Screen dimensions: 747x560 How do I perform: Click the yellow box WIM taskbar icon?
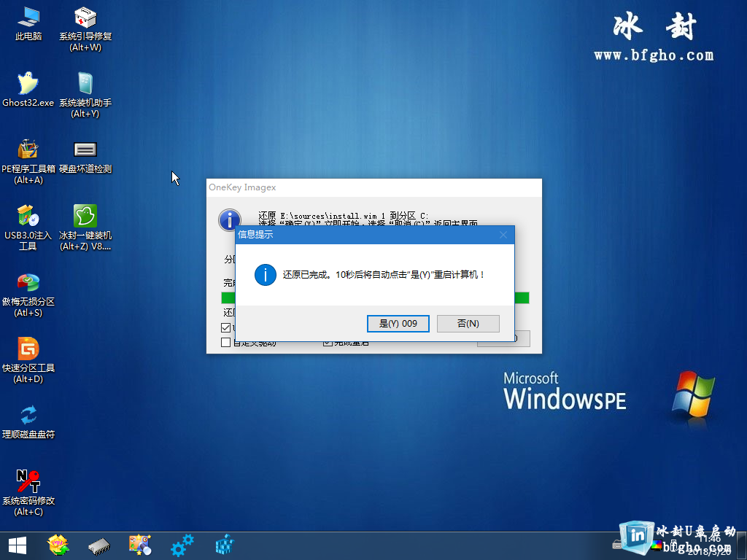tap(58, 545)
